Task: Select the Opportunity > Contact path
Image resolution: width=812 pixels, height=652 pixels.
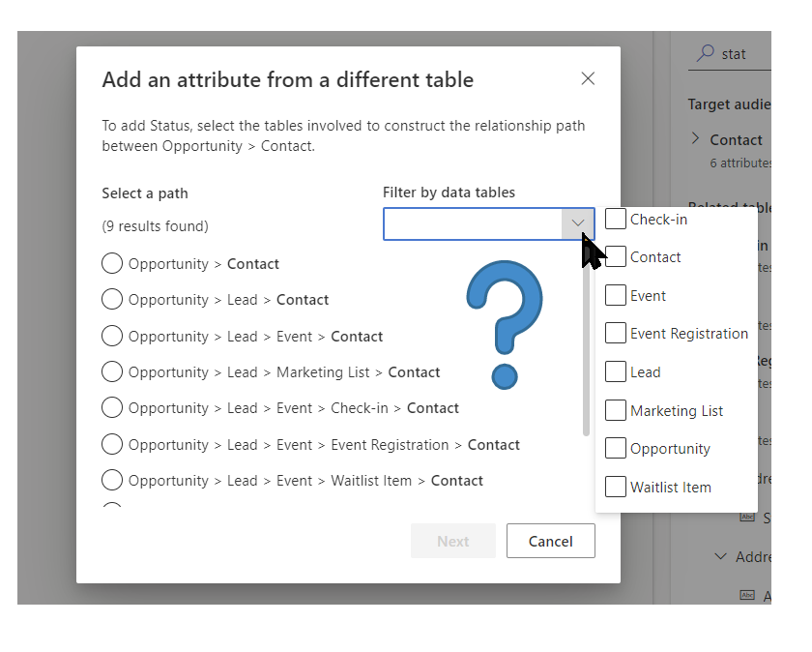Action: tap(112, 263)
